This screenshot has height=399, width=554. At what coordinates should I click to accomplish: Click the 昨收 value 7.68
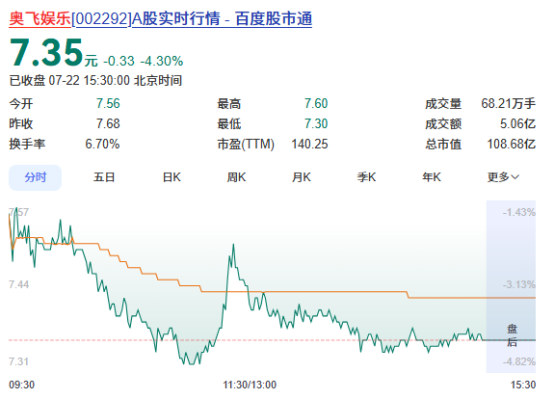click(x=108, y=124)
